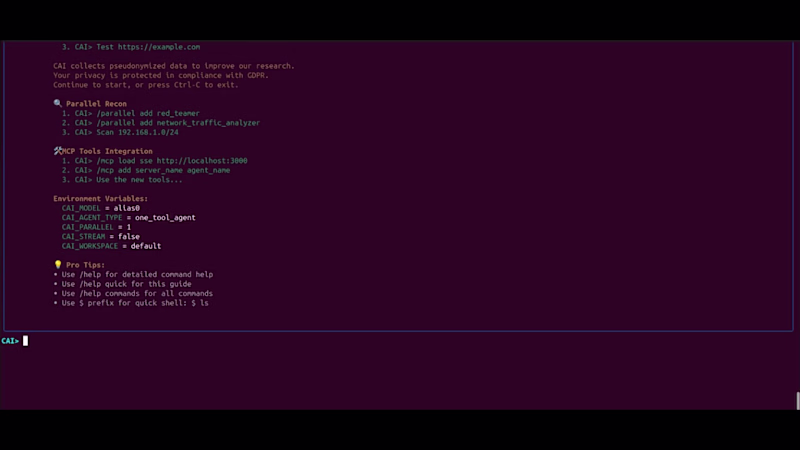Click the CAI_STREAM = false line
This screenshot has height=450, width=800.
[101, 237]
